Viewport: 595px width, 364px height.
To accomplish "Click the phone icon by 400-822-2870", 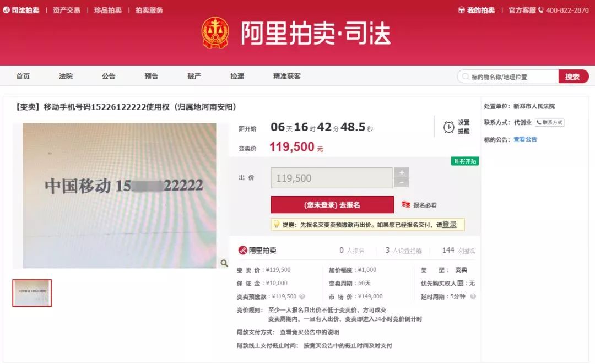I will (541, 10).
